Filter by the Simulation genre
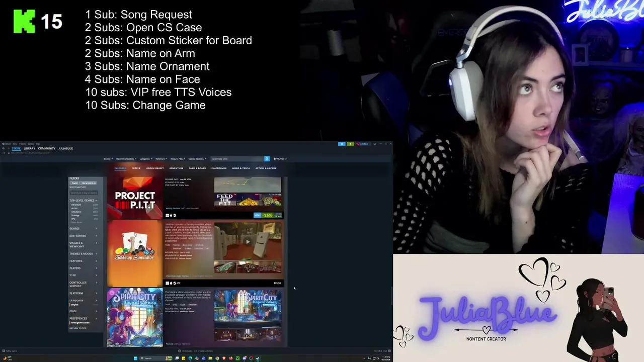Image resolution: width=644 pixels, height=362 pixels. point(76,212)
